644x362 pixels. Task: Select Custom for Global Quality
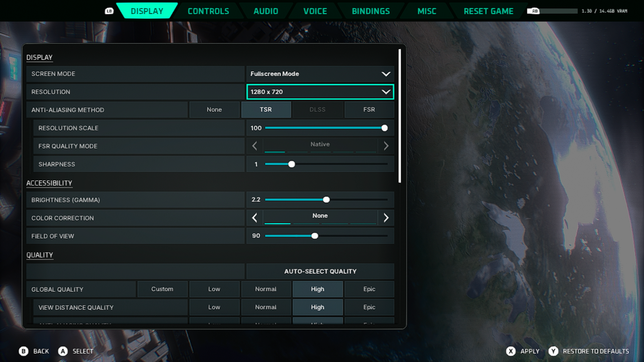[x=162, y=289]
